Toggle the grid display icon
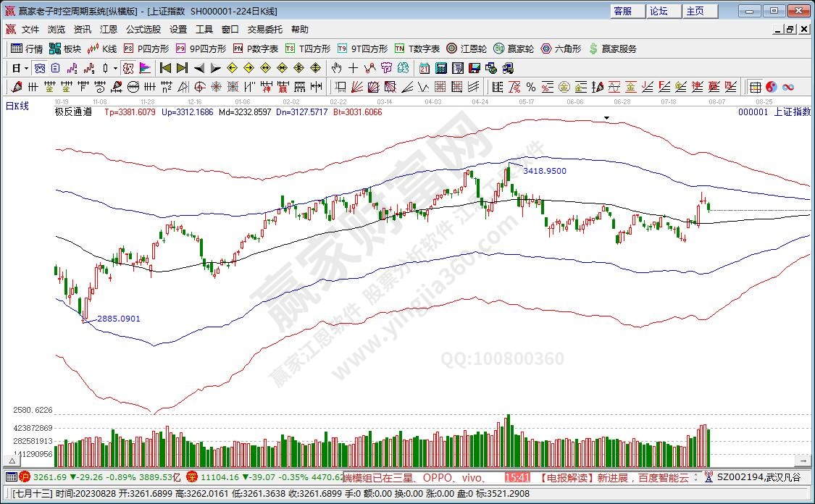This screenshot has height=504, width=815. pyautogui.click(x=755, y=87)
